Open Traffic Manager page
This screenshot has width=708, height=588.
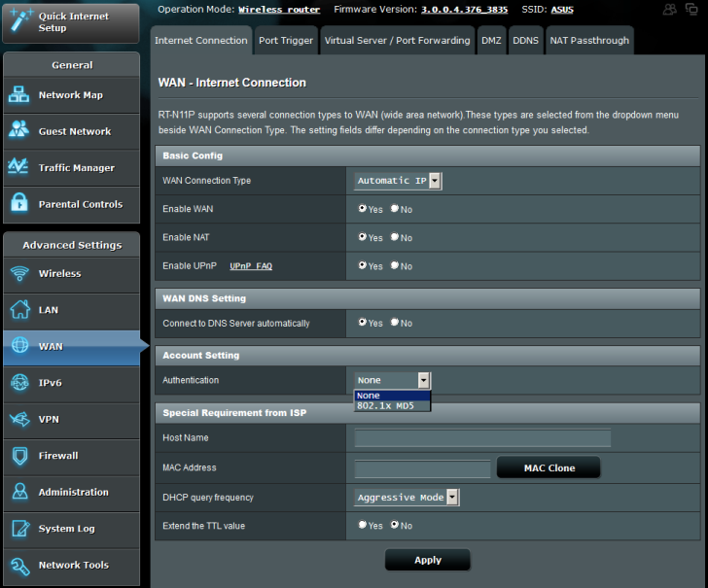coord(71,168)
